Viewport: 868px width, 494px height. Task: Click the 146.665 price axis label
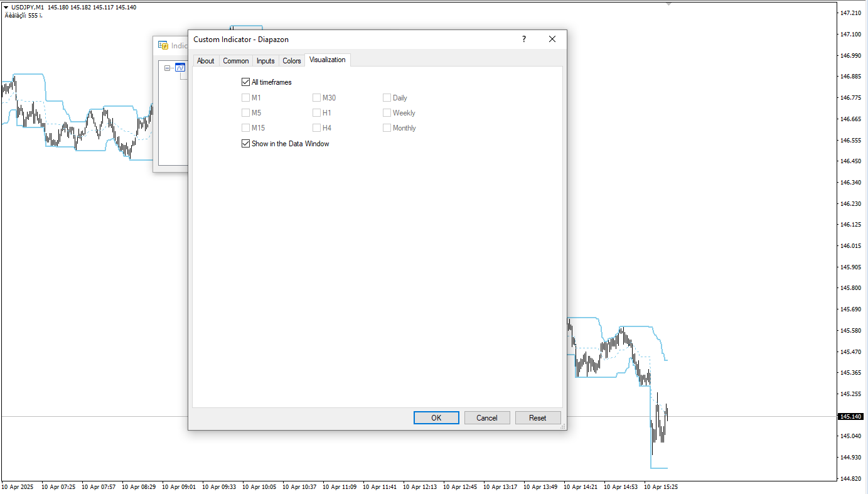pos(850,119)
